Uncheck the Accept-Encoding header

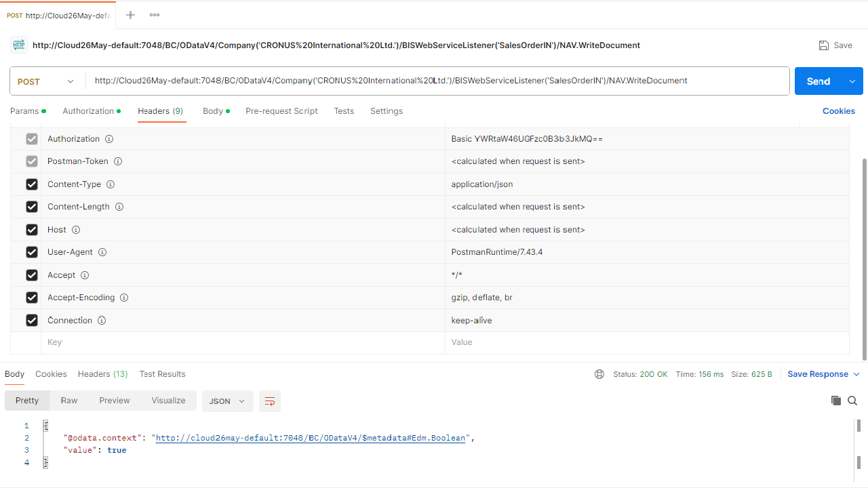[32, 298]
